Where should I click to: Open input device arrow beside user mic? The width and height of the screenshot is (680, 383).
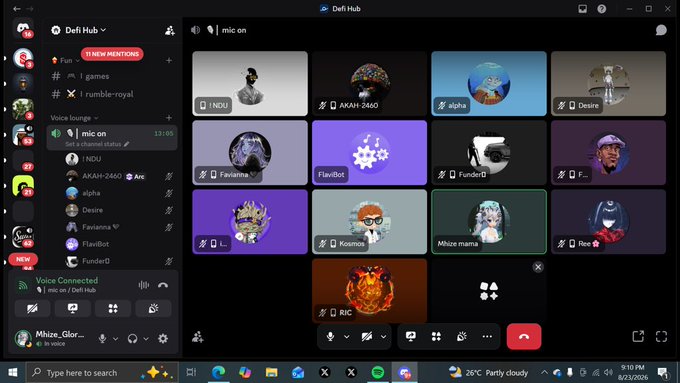115,338
